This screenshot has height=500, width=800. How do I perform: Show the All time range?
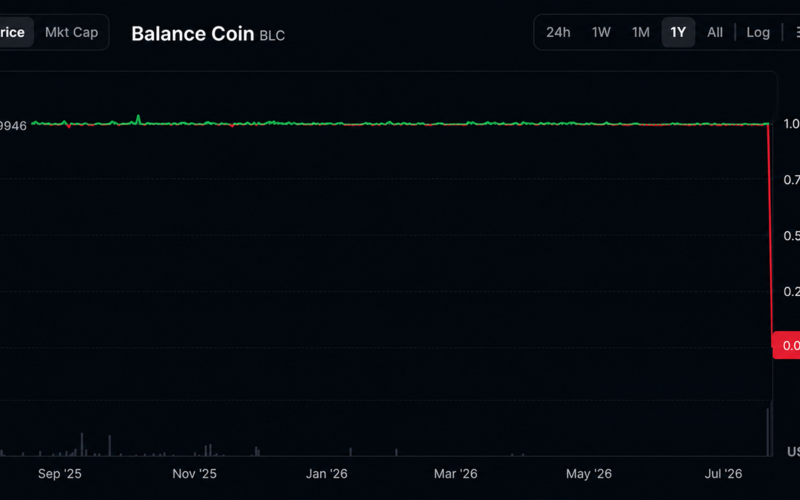coord(715,32)
